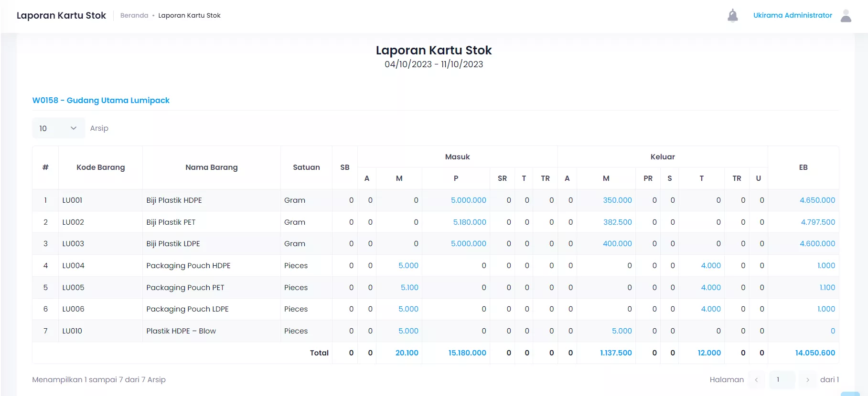
Task: Open the 5.100 incoming value for Packaging Pouch PET
Action: (409, 288)
